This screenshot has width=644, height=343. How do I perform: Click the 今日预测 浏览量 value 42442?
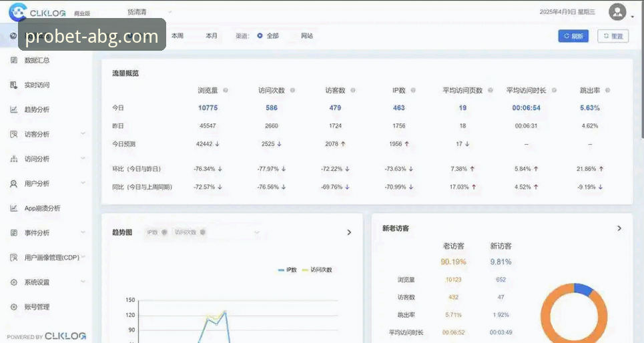pos(204,143)
